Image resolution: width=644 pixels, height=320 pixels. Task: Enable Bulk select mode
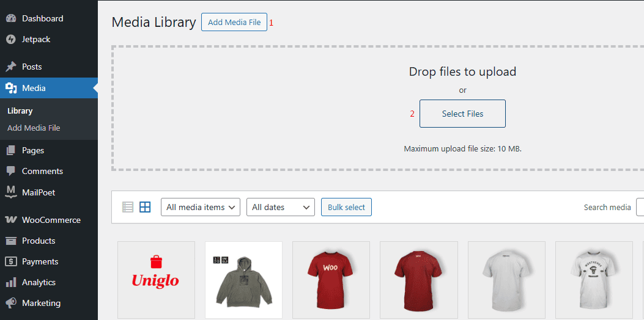coord(346,207)
